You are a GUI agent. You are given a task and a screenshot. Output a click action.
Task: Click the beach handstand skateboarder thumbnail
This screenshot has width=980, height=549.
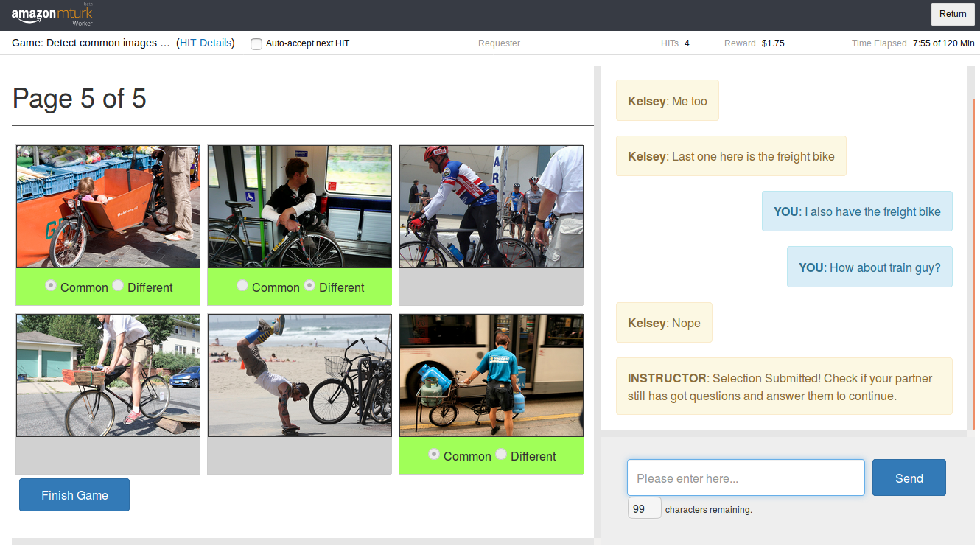click(300, 375)
